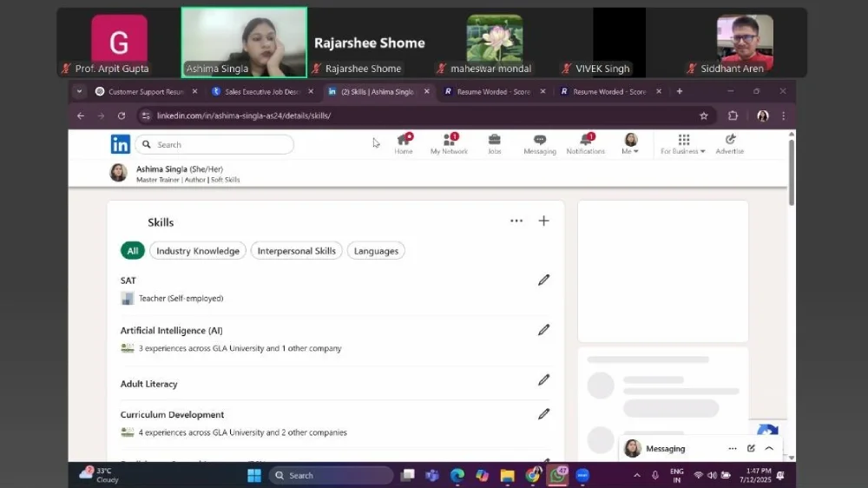
Task: Open LinkedIn Home from the nav bar
Action: (x=404, y=143)
